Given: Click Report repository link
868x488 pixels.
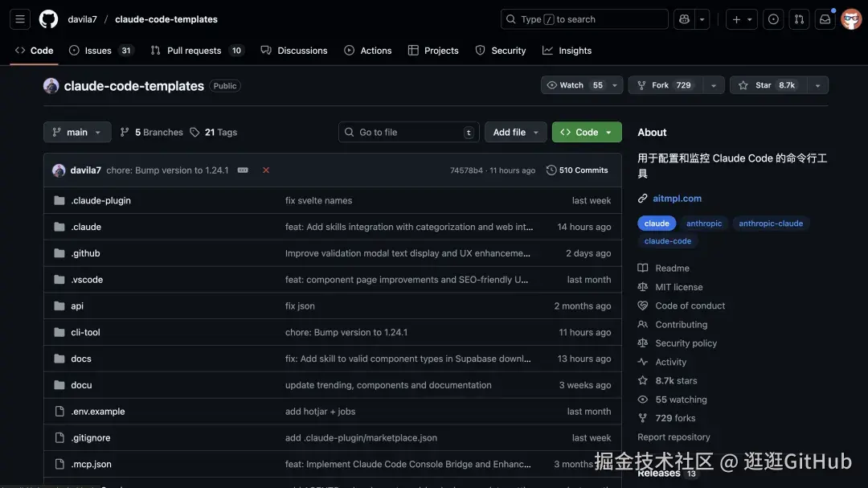Looking at the screenshot, I should pos(674,437).
